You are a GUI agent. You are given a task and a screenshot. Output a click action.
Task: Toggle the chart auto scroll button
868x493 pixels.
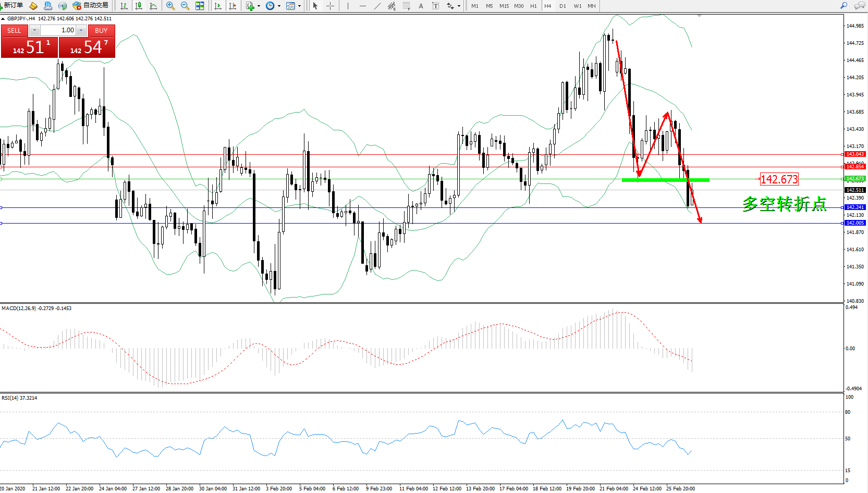tap(218, 6)
